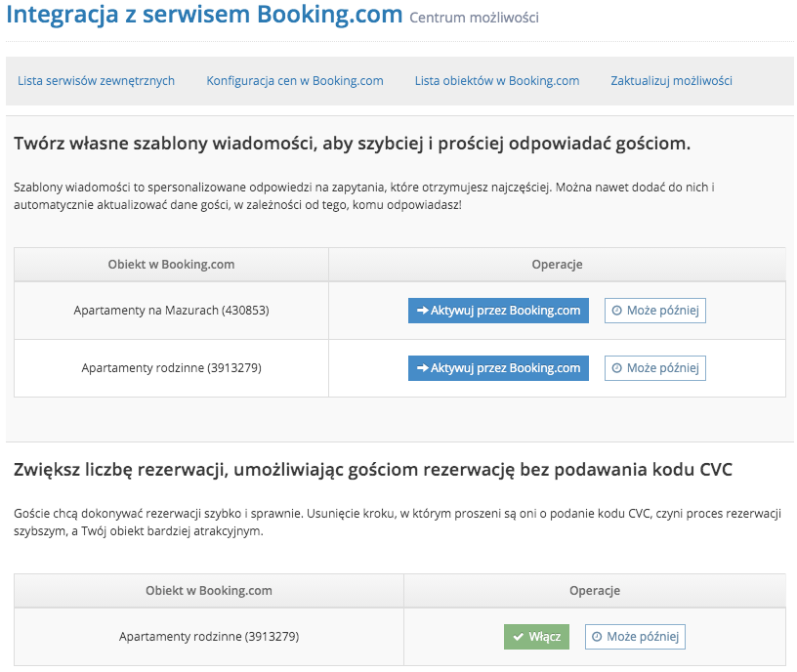Viewport: 797px width, 672px height.
Task: Click checkmark icon on Włącz button
Action: 519,637
